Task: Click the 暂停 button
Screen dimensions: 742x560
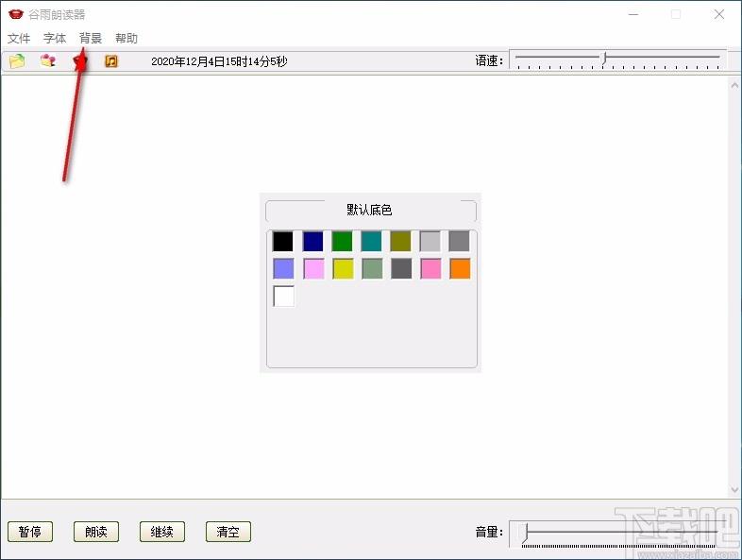Action: pos(30,532)
